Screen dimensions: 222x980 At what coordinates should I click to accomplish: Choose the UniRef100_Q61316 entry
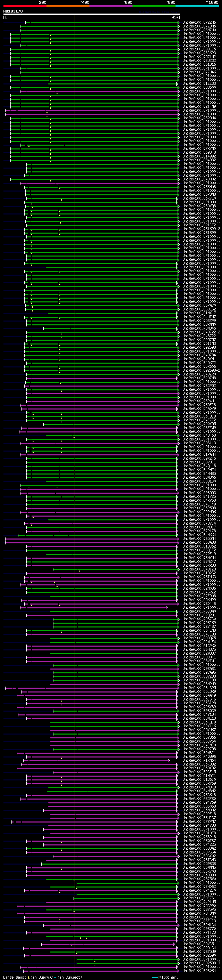[199, 65]
